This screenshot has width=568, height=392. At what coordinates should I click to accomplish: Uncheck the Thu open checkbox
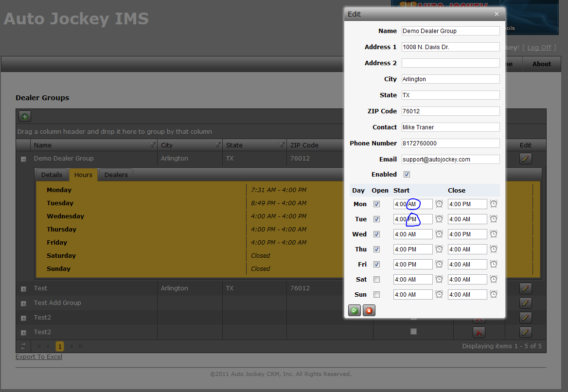click(377, 249)
